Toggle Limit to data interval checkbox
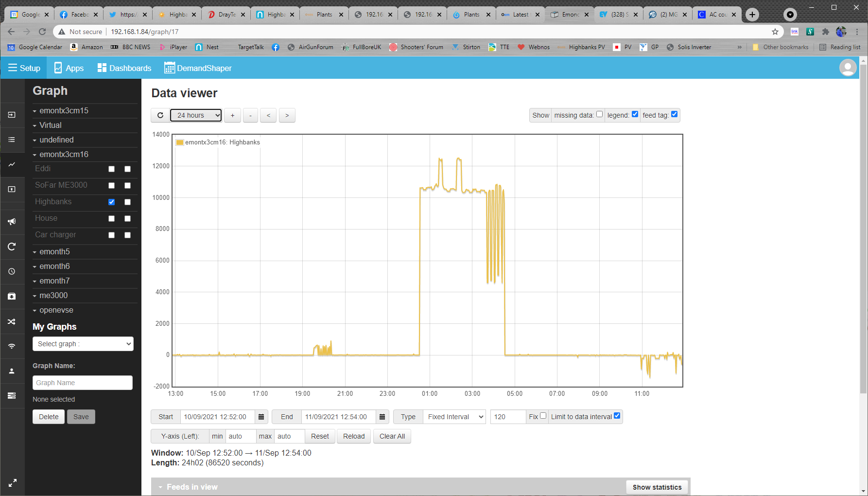Image resolution: width=868 pixels, height=496 pixels. pos(617,416)
